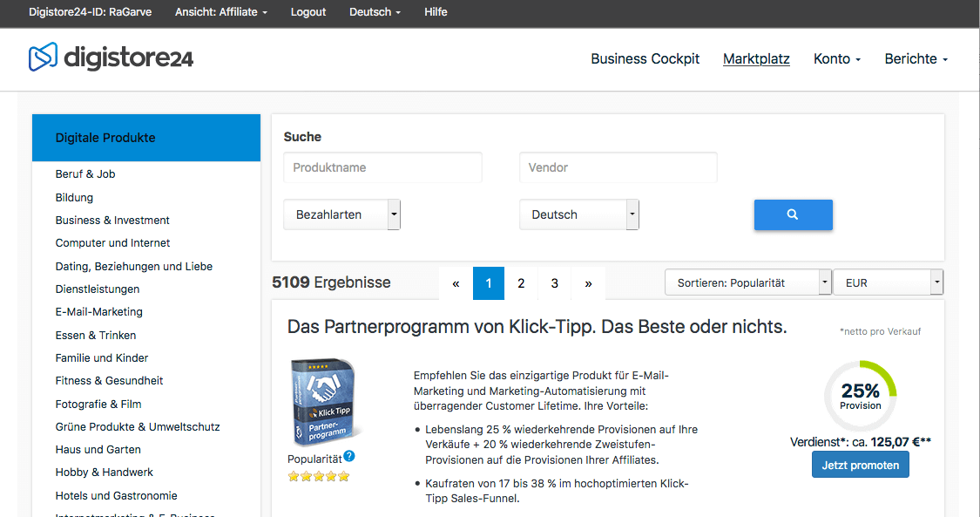Go to next results page (»)
The width and height of the screenshot is (980, 517).
(588, 283)
